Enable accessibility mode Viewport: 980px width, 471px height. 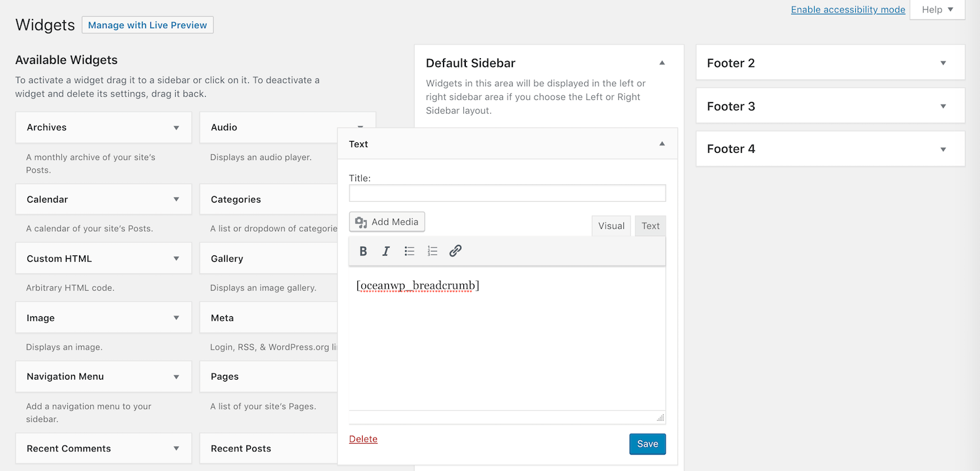point(847,9)
